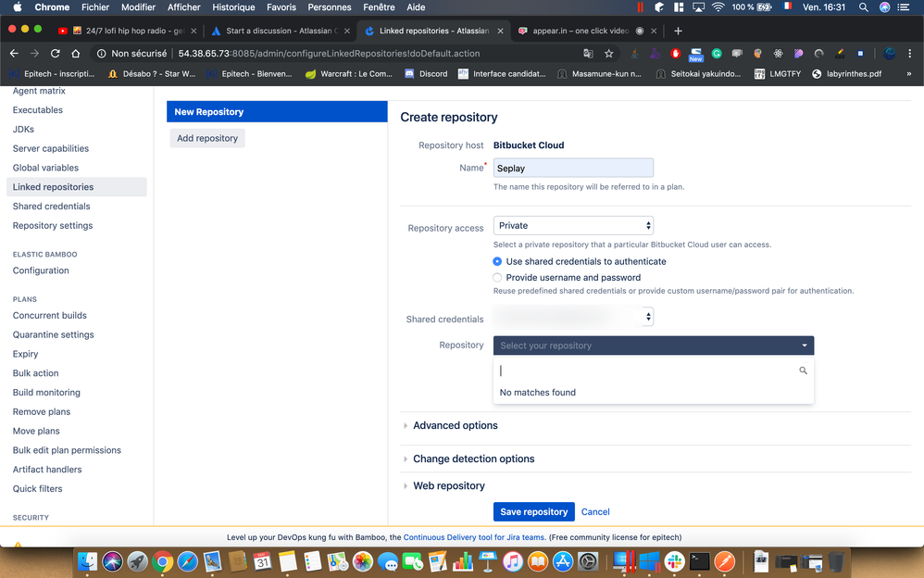Select the New Repository list item
The image size is (924, 578).
click(277, 111)
